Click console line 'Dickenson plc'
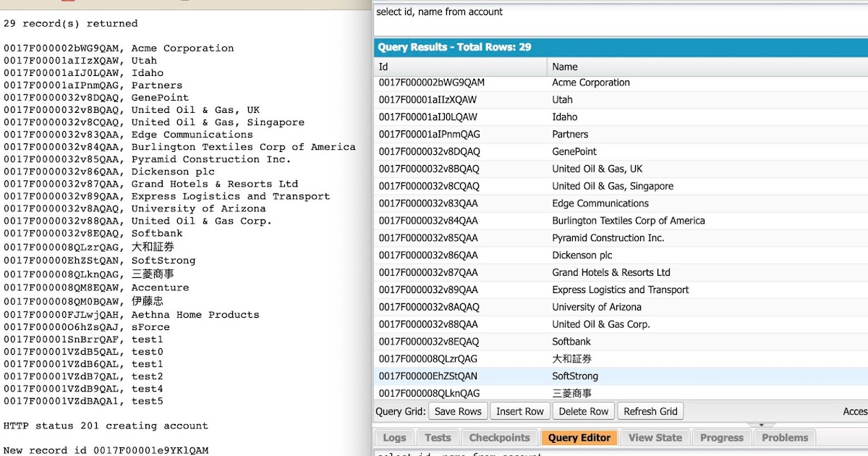Viewport: 868px width, 456px height. pyautogui.click(x=109, y=172)
